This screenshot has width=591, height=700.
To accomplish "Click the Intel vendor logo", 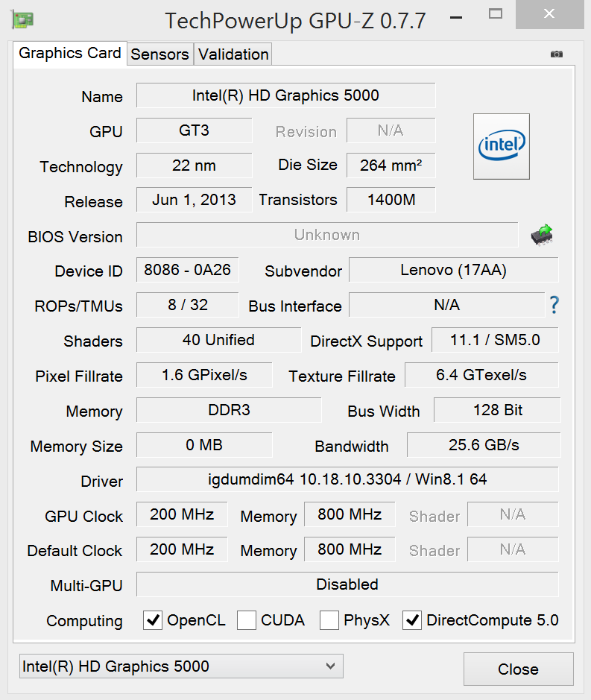I will (x=502, y=146).
